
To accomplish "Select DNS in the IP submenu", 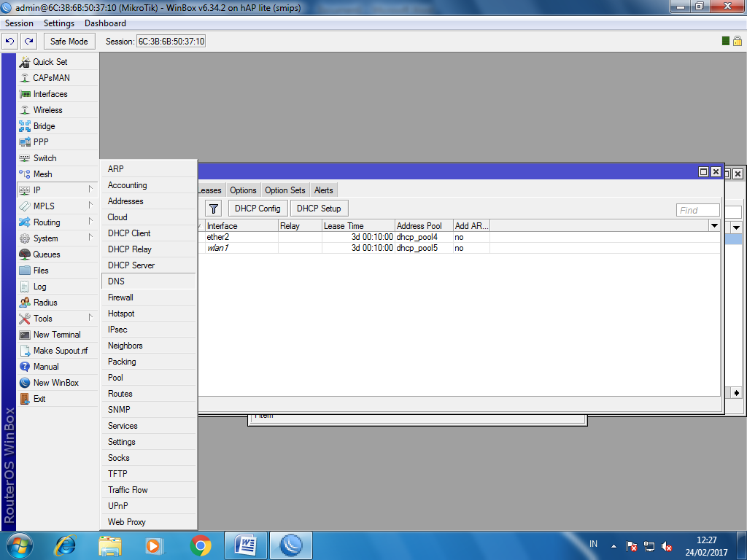I will pyautogui.click(x=149, y=281).
